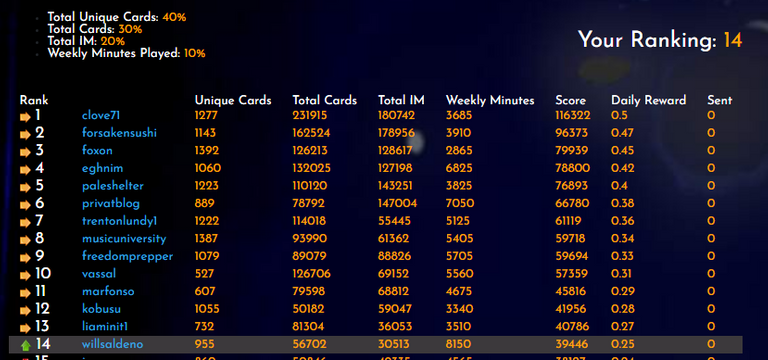This screenshot has width=768, height=360.
Task: Click the orange arrow icon beside rank 7
Action: tap(25, 223)
